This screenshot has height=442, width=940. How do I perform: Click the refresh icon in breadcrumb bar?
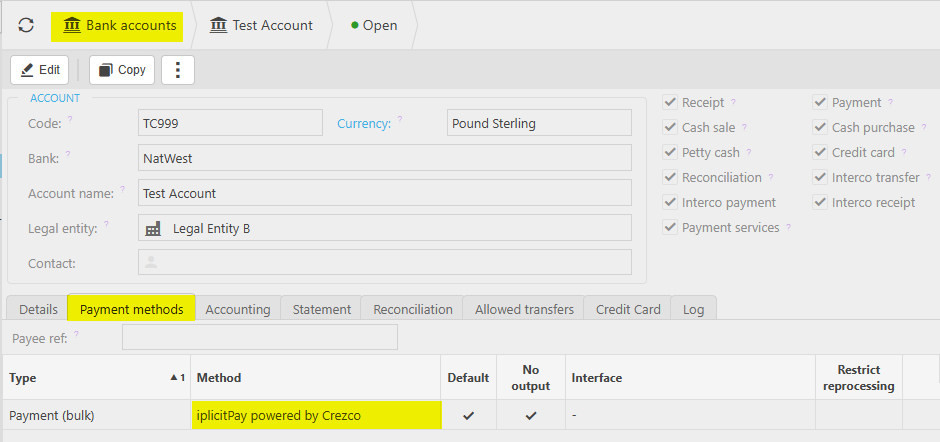tap(26, 25)
